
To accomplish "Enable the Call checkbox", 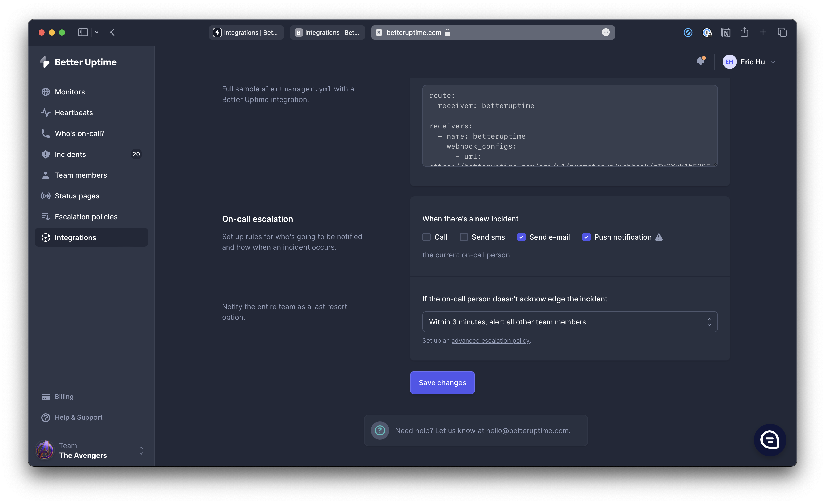I will coord(426,237).
